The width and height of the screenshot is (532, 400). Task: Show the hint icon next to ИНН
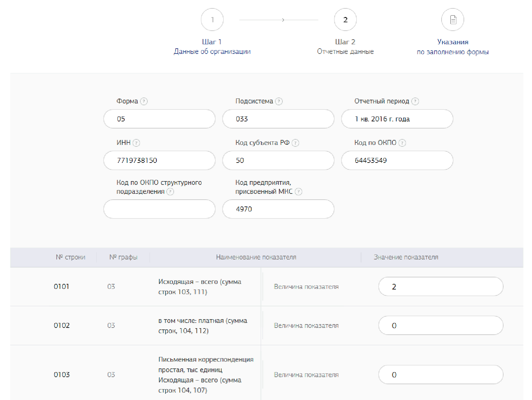[136, 143]
